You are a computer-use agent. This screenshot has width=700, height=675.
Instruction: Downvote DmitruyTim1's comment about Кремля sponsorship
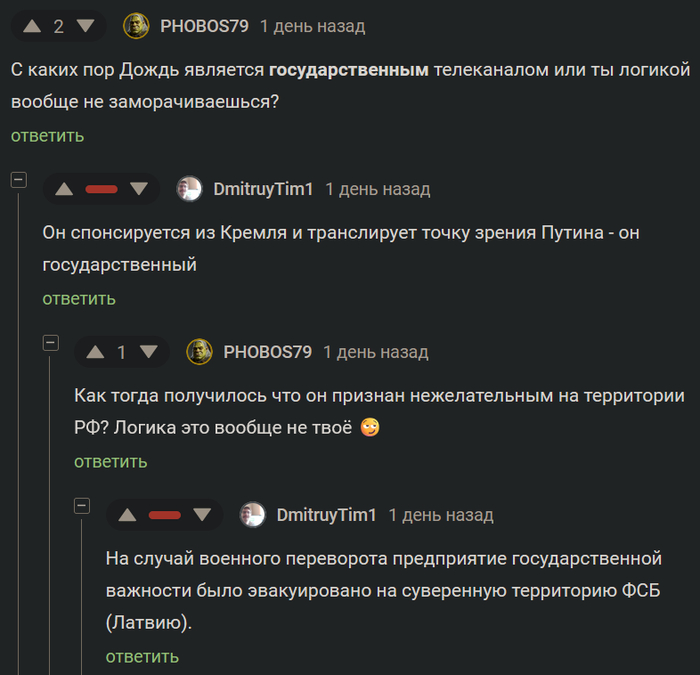[139, 189]
